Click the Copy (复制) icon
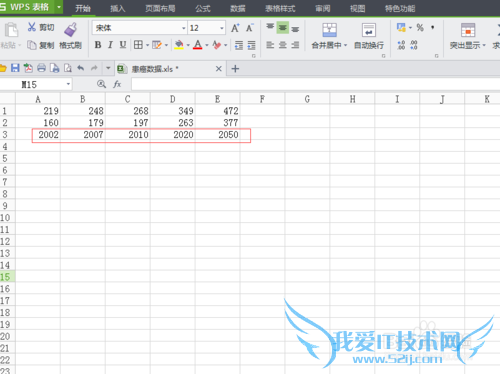 pyautogui.click(x=32, y=45)
